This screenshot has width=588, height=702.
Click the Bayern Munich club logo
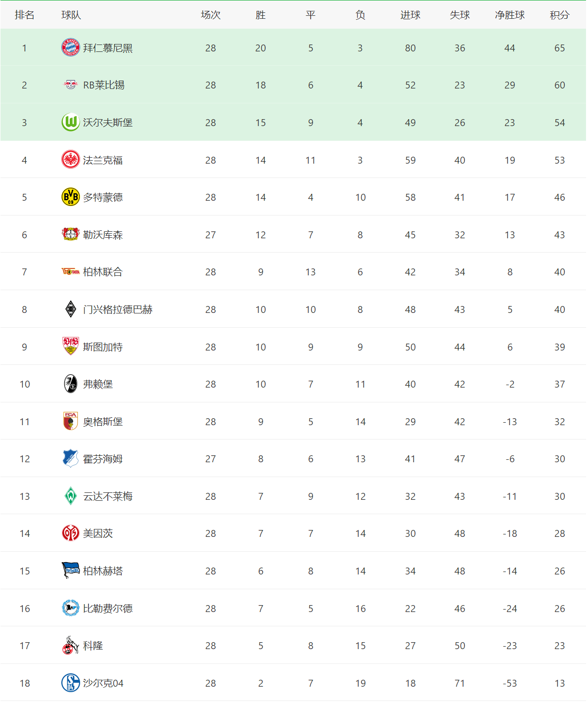70,47
